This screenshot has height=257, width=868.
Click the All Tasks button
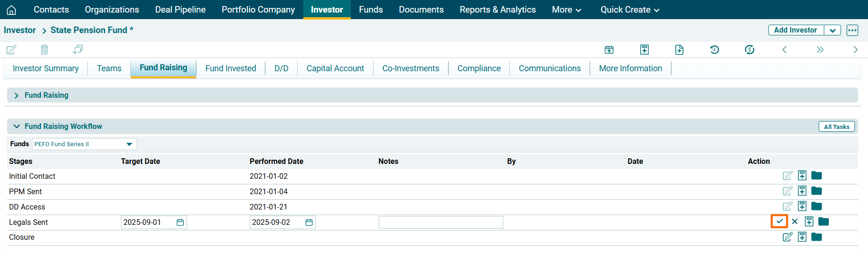pos(836,127)
